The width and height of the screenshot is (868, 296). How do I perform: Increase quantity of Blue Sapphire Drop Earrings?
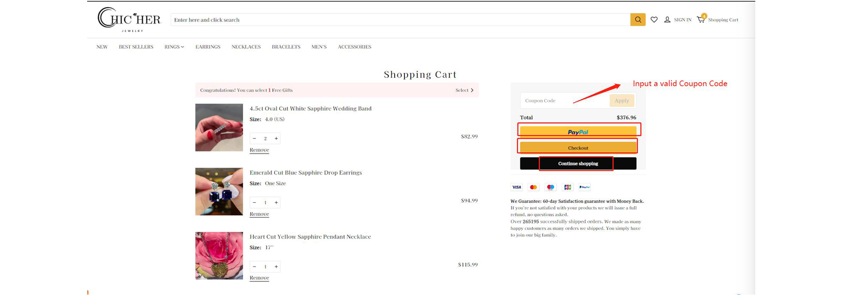pyautogui.click(x=276, y=203)
